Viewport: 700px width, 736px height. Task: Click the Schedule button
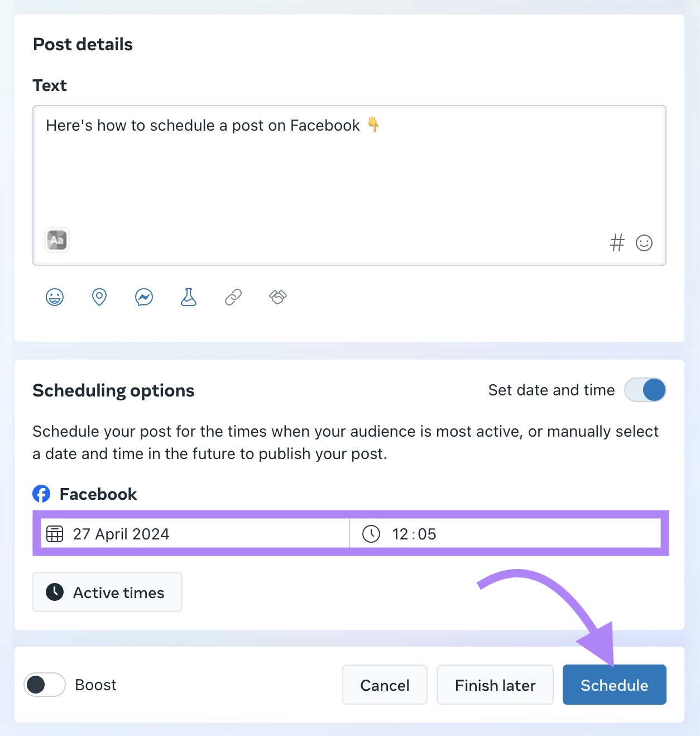coord(614,685)
